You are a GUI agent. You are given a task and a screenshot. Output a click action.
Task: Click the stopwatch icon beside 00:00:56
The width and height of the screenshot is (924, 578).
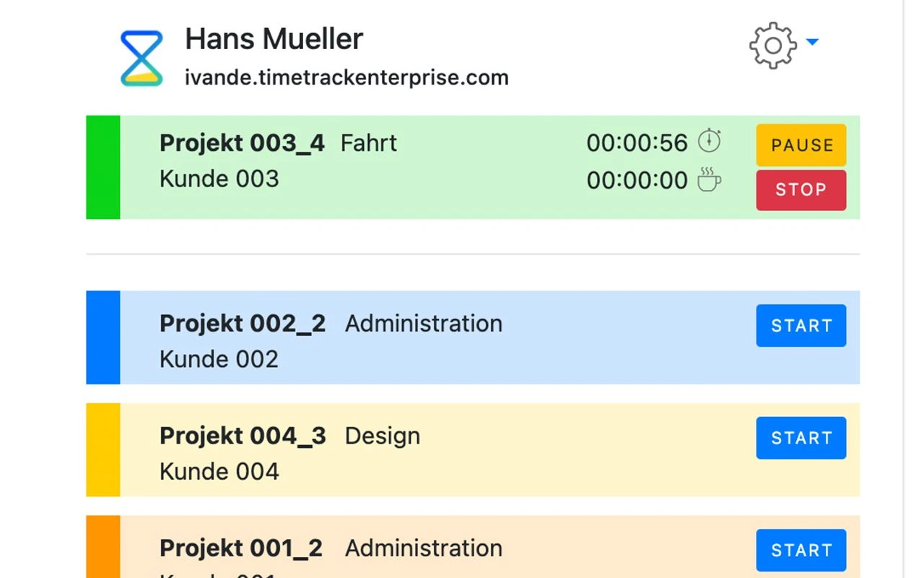709,141
